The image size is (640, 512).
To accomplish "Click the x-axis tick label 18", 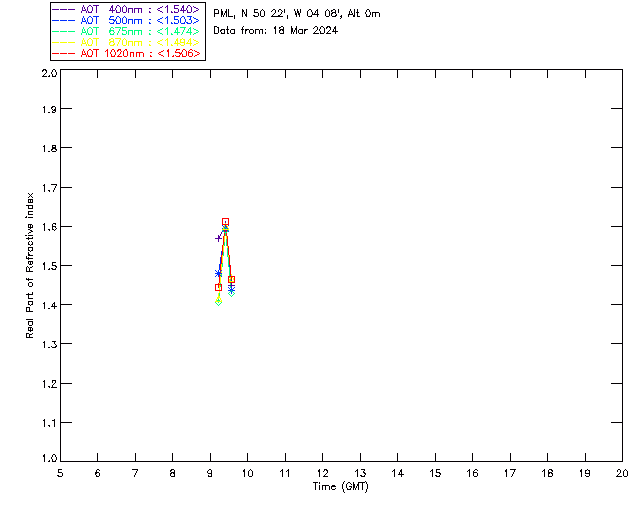I will tap(547, 473).
